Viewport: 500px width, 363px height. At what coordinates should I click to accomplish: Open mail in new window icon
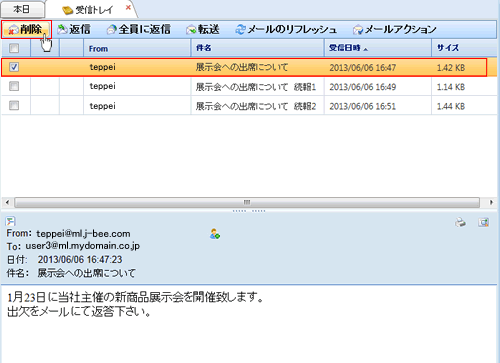click(x=483, y=222)
